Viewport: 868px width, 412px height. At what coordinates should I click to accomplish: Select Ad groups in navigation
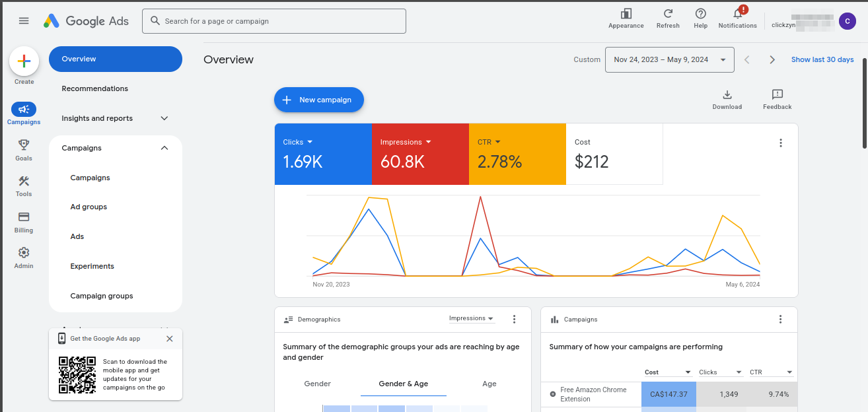click(89, 207)
